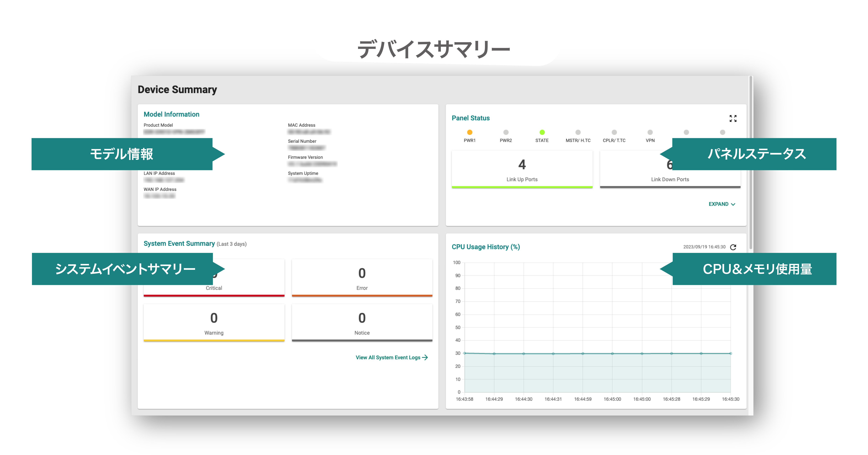Click the MSTR/ H.TC status indicator
This screenshot has width=868, height=455.
pyautogui.click(x=578, y=132)
